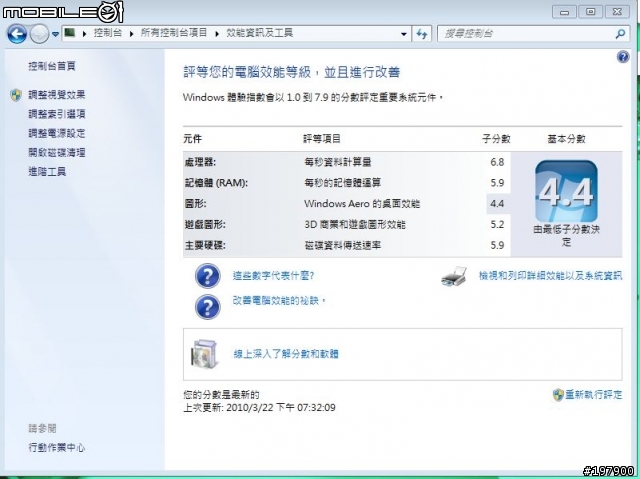Click shield icon next to 重新執行評定

coord(558,395)
